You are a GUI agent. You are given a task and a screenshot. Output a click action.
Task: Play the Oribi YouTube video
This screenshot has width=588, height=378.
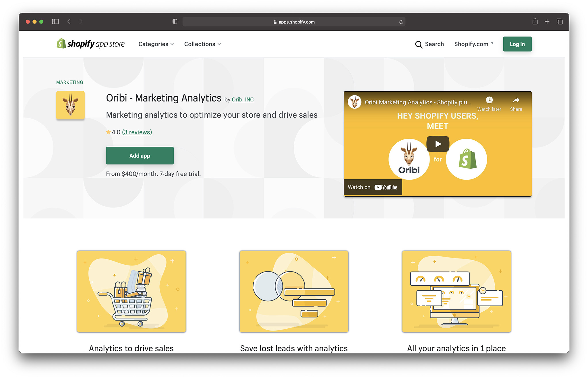tap(438, 144)
